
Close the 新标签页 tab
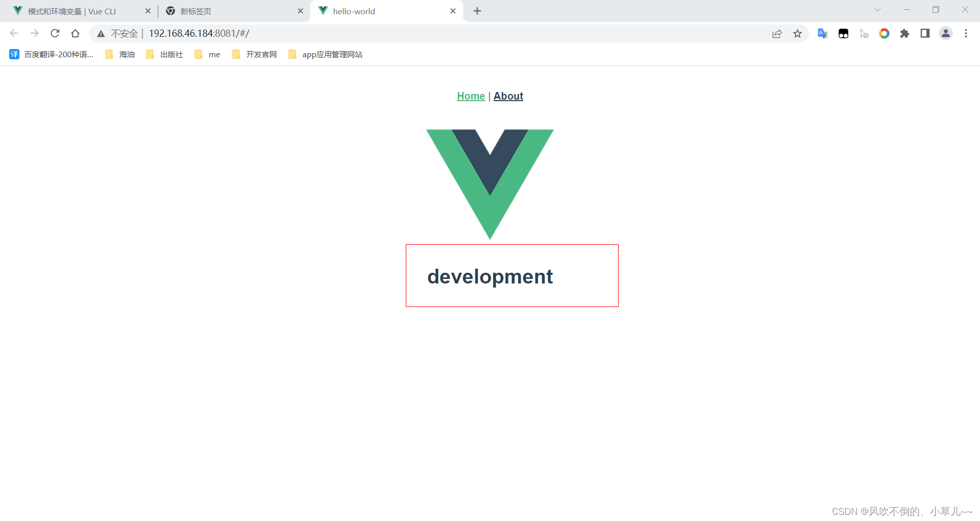point(300,11)
